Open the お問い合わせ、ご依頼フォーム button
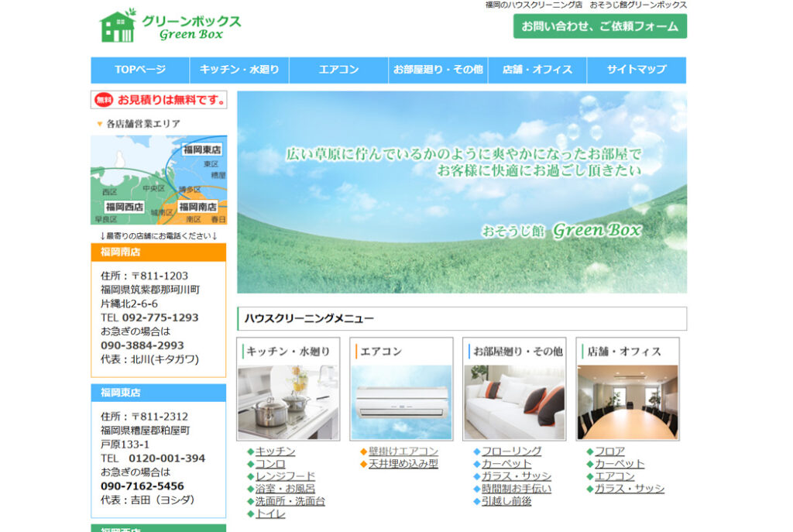The width and height of the screenshot is (793, 532). pyautogui.click(x=599, y=26)
